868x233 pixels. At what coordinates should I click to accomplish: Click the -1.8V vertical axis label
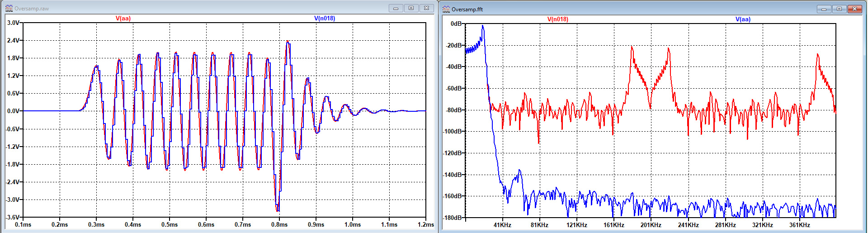coord(12,164)
